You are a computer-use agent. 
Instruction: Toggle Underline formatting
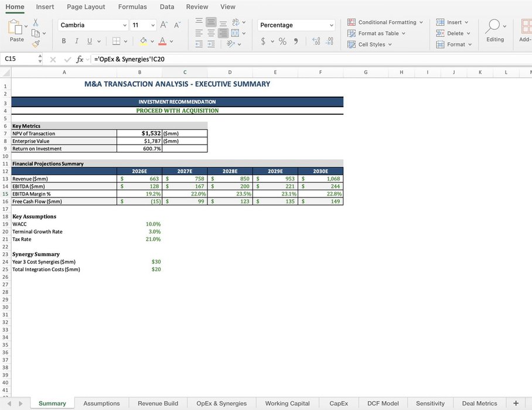90,42
